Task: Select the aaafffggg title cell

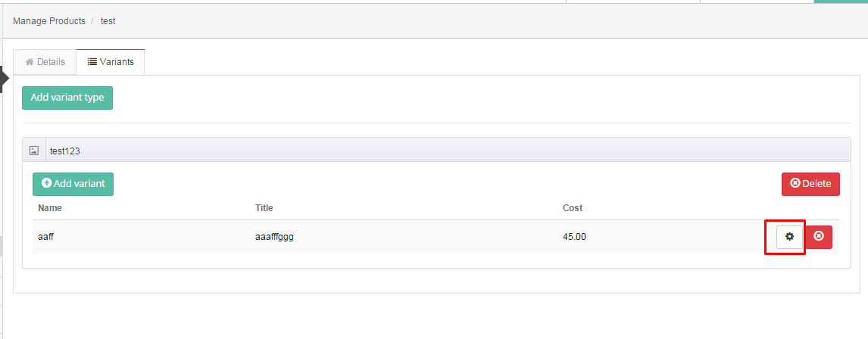Action: click(274, 237)
